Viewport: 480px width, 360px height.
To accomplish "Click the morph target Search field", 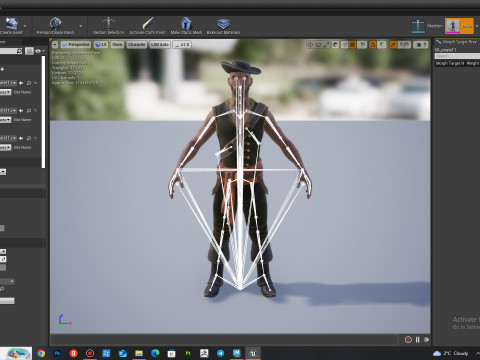I will tap(457, 56).
